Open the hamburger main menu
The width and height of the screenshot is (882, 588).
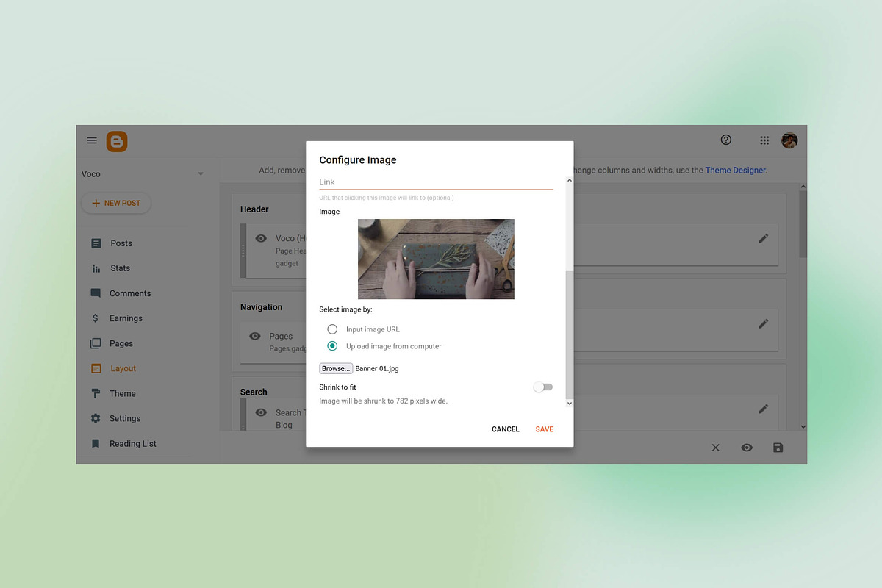coord(92,140)
